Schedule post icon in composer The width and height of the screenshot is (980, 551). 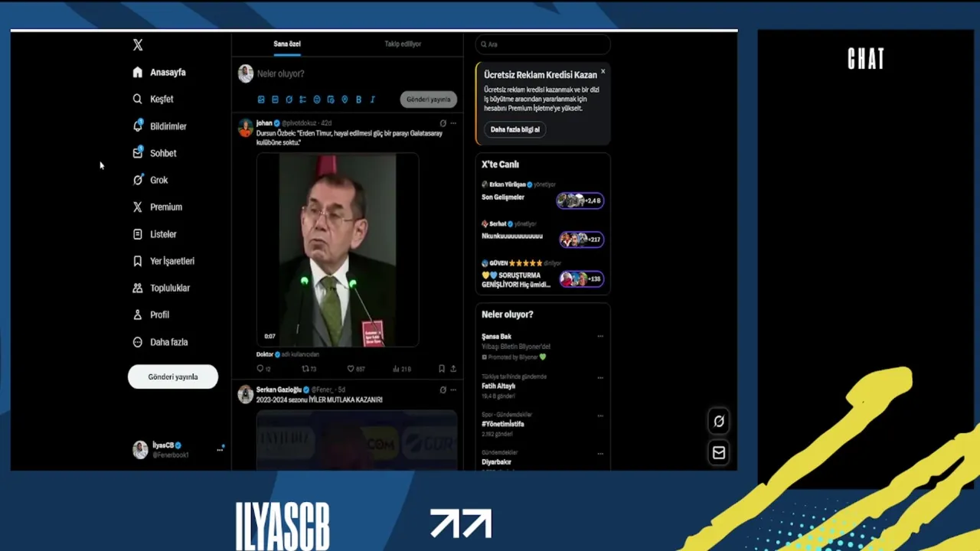(331, 99)
